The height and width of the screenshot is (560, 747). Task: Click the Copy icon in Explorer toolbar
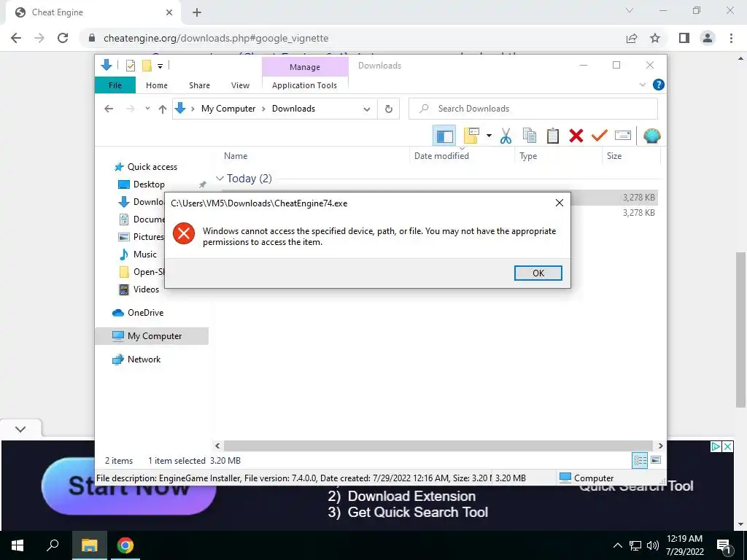coord(530,136)
